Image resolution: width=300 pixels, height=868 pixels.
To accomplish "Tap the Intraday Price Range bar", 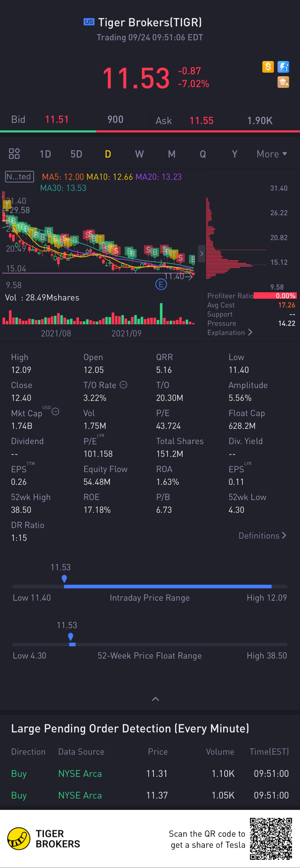I will click(150, 587).
